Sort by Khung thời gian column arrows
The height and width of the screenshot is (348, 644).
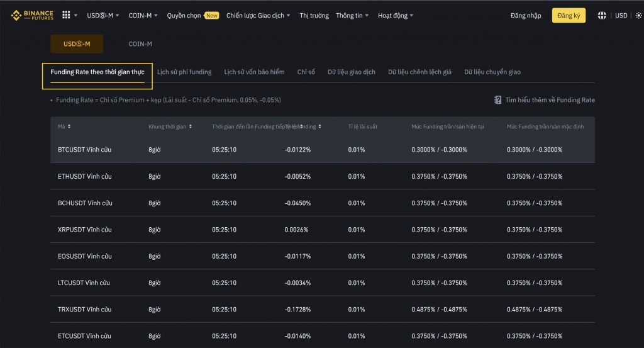[x=191, y=126]
